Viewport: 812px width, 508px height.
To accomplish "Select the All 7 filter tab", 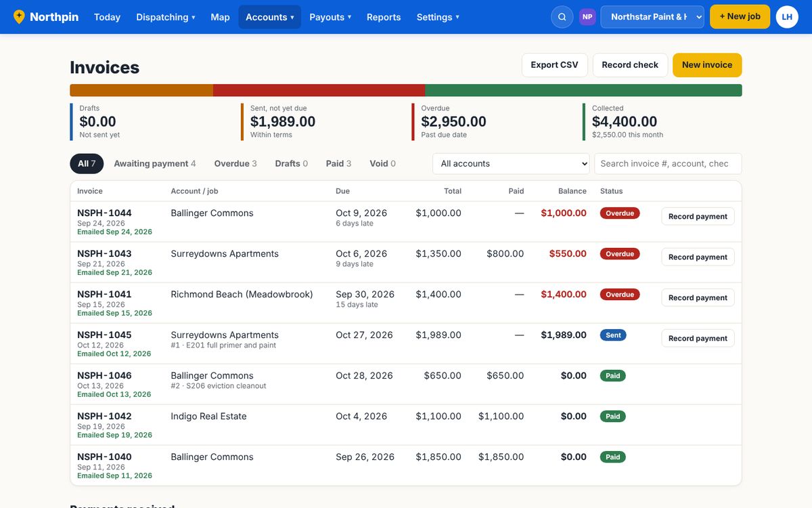I will click(x=87, y=163).
